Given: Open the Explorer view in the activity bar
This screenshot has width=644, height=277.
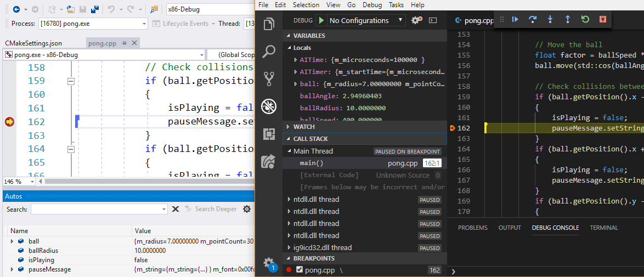Looking at the screenshot, I should (269, 25).
